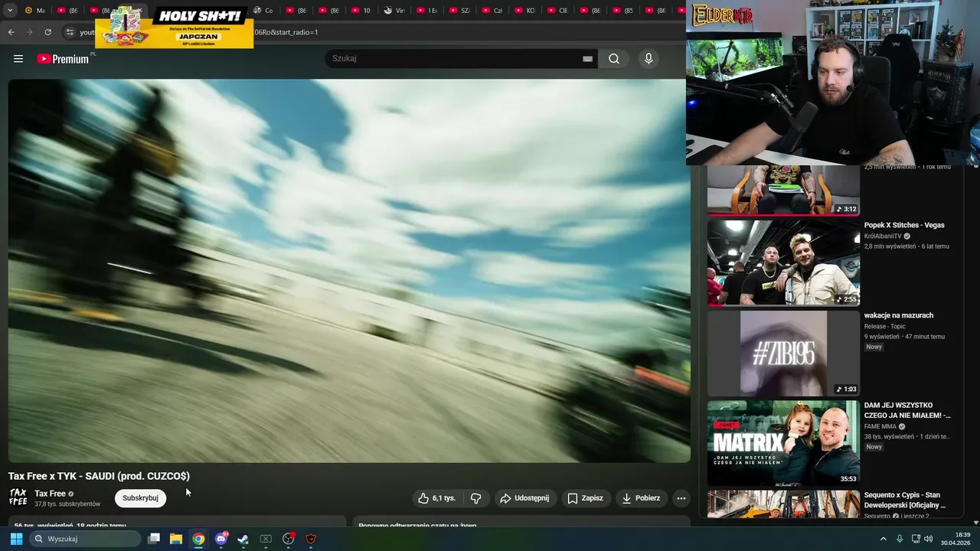Switch to the 'KO' browser tab

coord(524,11)
